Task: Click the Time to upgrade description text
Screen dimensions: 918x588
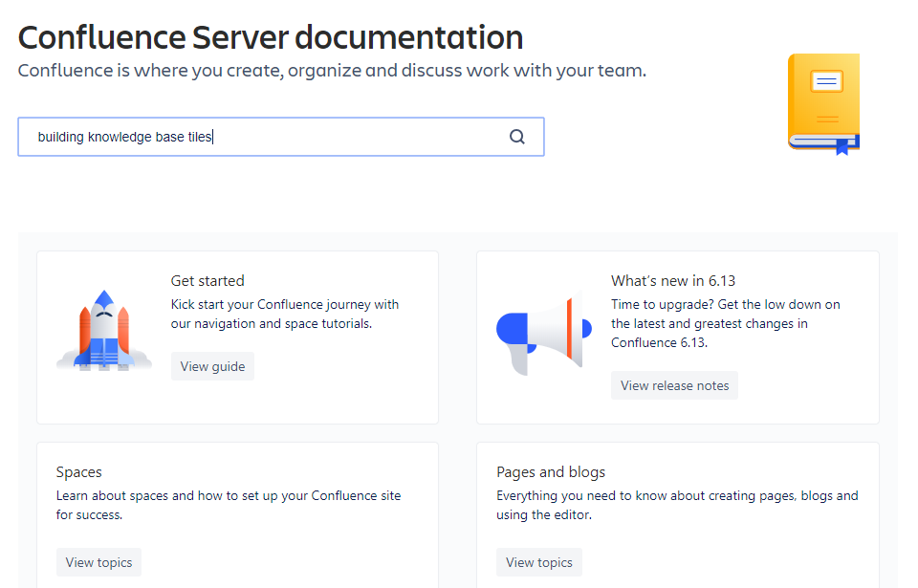Action: pyautogui.click(x=726, y=323)
